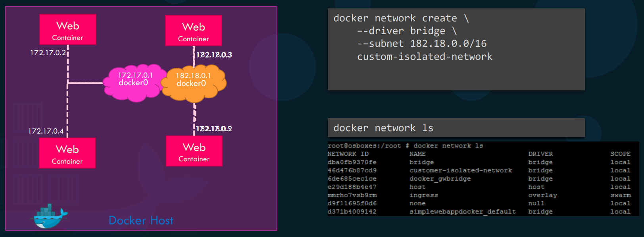Click network ID d9f11695f0d6
Screen dimensions: 644x237
coord(352,203)
